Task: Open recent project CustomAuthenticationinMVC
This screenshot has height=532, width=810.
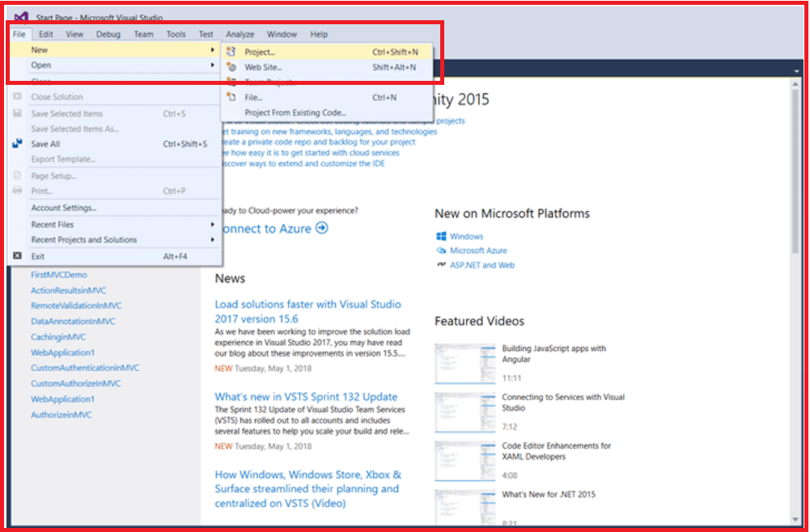Action: pyautogui.click(x=85, y=368)
